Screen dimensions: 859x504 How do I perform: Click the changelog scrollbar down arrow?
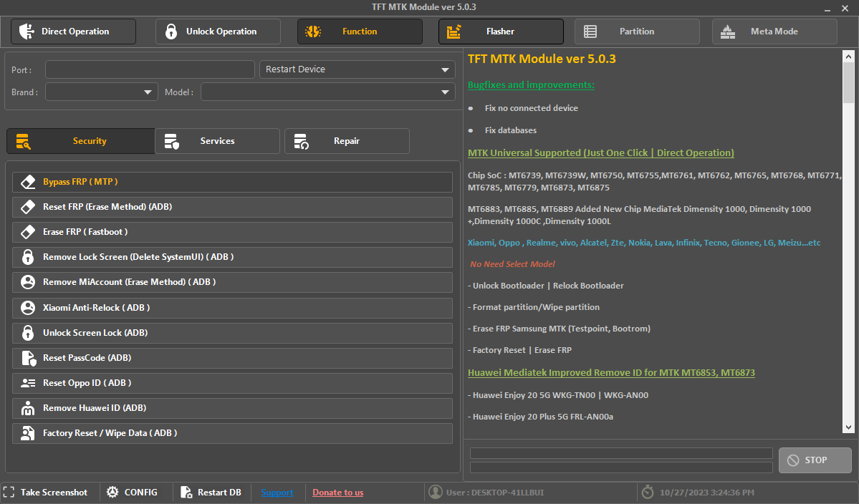coord(848,427)
